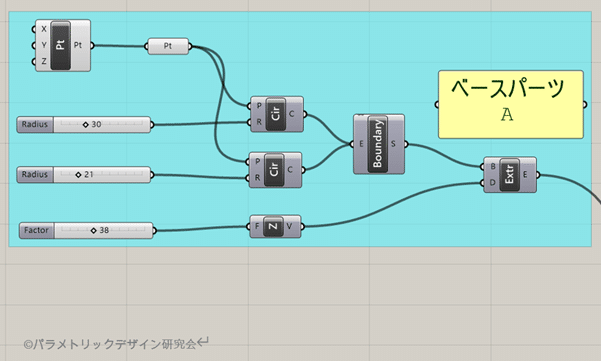Click the Factor slider set to 38
This screenshot has width=601, height=361.
86,230
